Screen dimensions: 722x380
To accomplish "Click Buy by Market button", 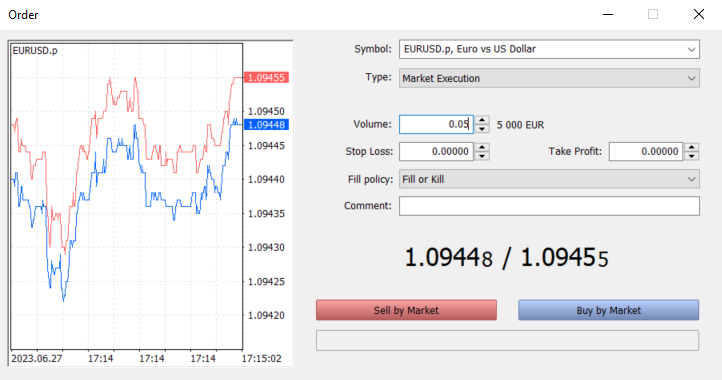I will (x=608, y=310).
